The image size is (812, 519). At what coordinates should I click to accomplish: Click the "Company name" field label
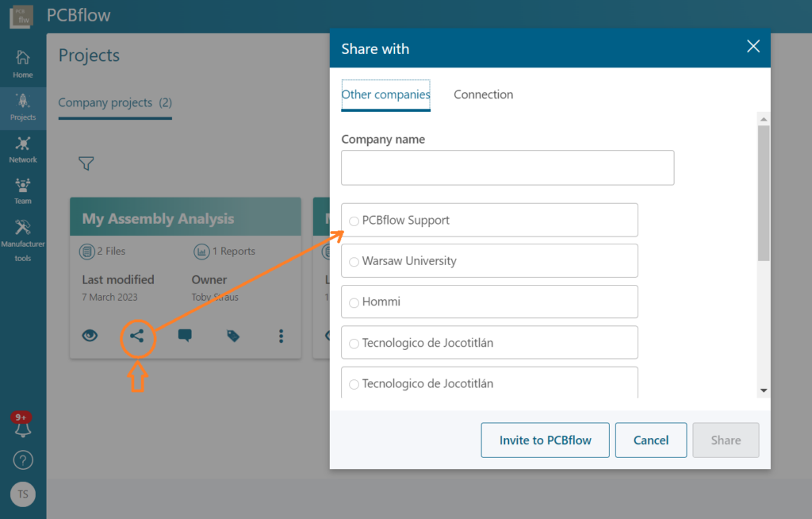383,140
